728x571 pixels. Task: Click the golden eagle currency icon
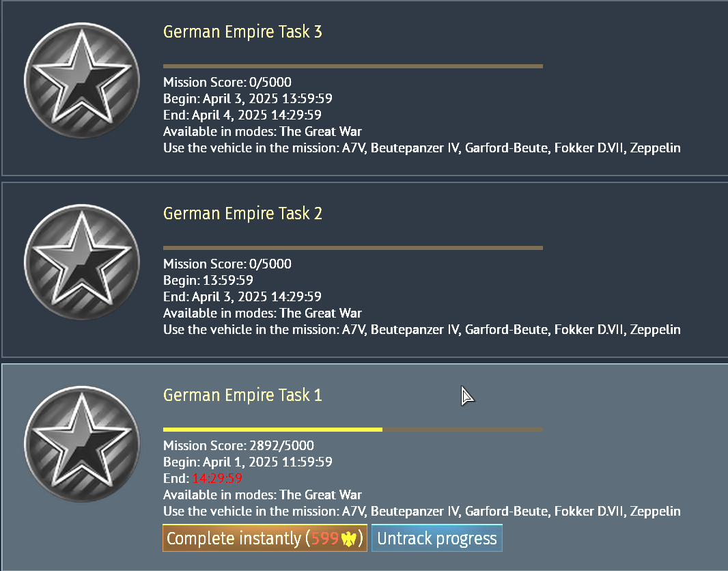click(350, 538)
